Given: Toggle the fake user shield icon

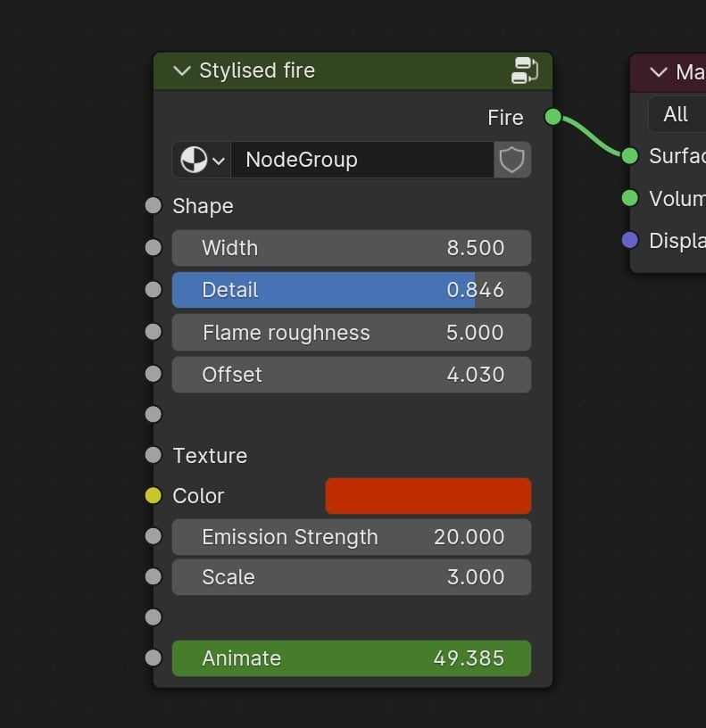Looking at the screenshot, I should 511,160.
